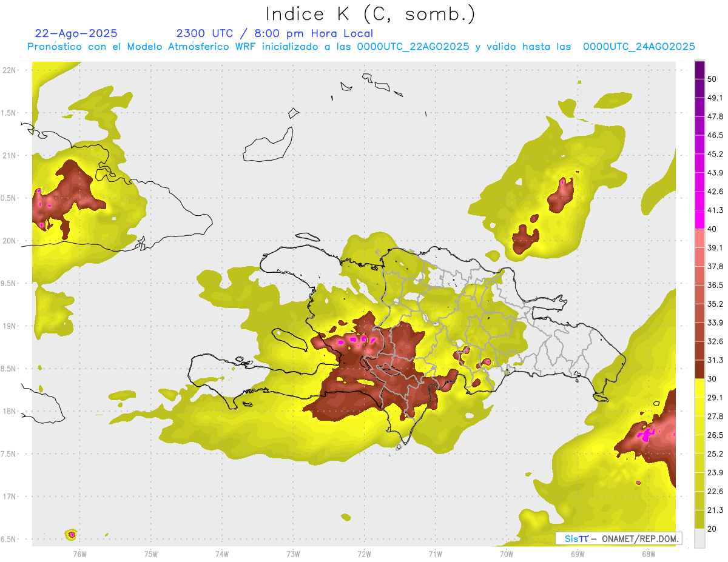The image size is (728, 562).
Task: Select the 72W longitude label
Action: pyautogui.click(x=364, y=554)
